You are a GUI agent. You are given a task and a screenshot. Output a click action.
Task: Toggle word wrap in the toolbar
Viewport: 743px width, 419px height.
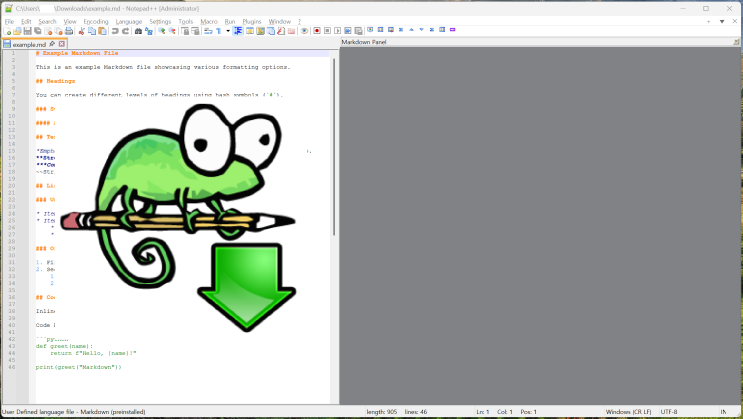(208, 31)
